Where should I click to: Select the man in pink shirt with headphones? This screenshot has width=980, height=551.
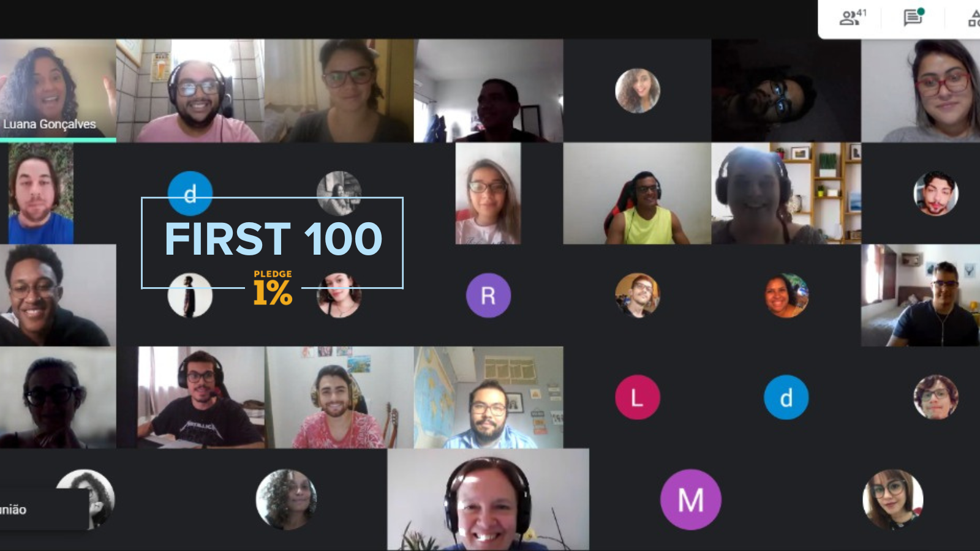190,91
